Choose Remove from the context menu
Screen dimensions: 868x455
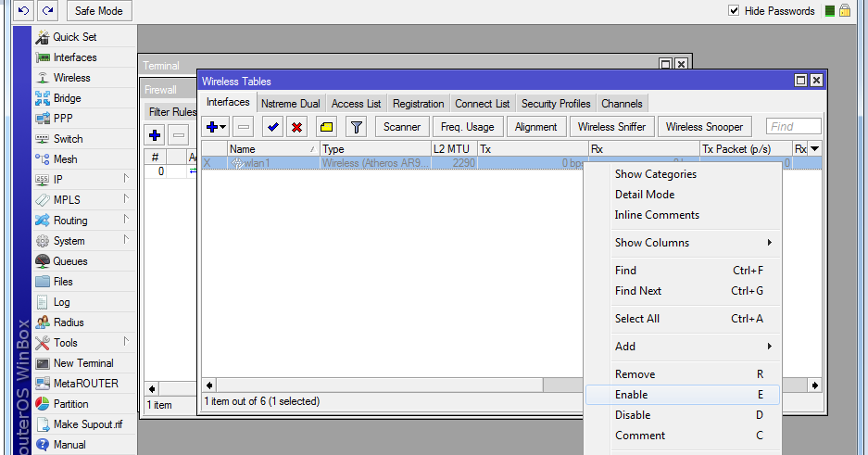[x=683, y=374]
